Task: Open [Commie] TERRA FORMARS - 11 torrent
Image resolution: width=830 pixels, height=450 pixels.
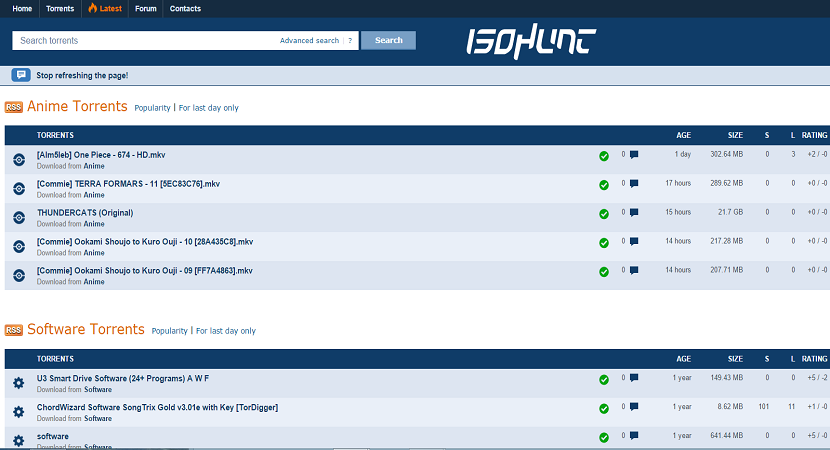Action: (x=128, y=184)
